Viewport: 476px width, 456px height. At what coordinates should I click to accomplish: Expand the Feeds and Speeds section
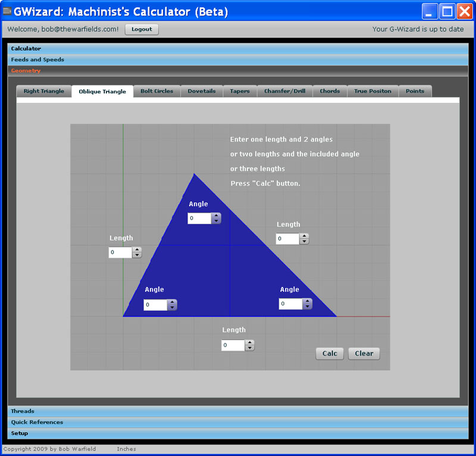point(237,60)
